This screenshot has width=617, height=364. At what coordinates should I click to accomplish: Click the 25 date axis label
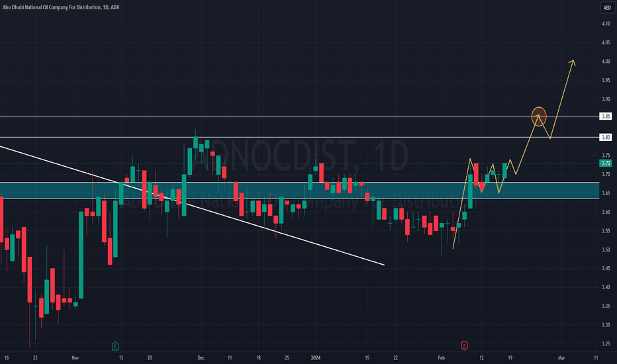287,357
